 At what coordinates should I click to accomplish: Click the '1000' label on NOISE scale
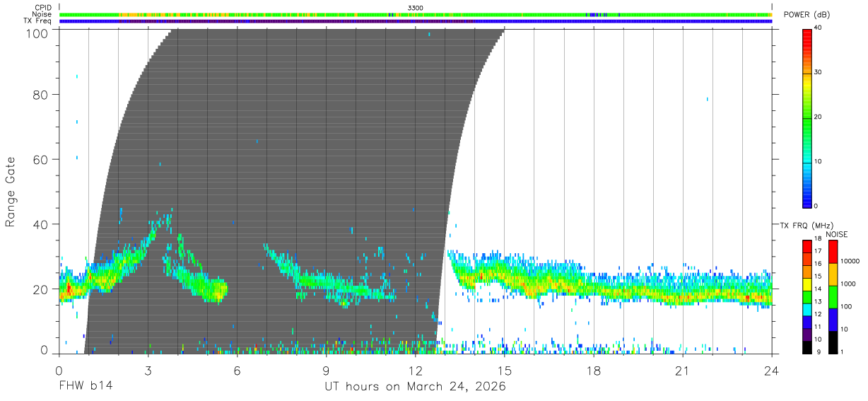tap(848, 284)
